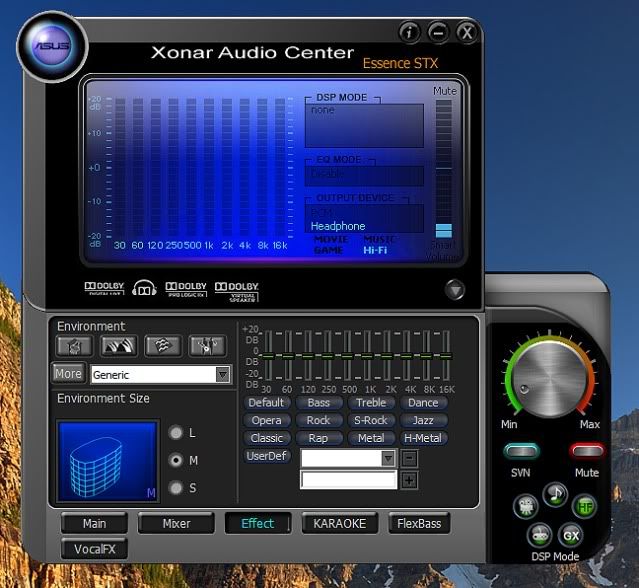Enable Movie DSP mode camera icon
639x588 pixels.
pyautogui.click(x=526, y=506)
